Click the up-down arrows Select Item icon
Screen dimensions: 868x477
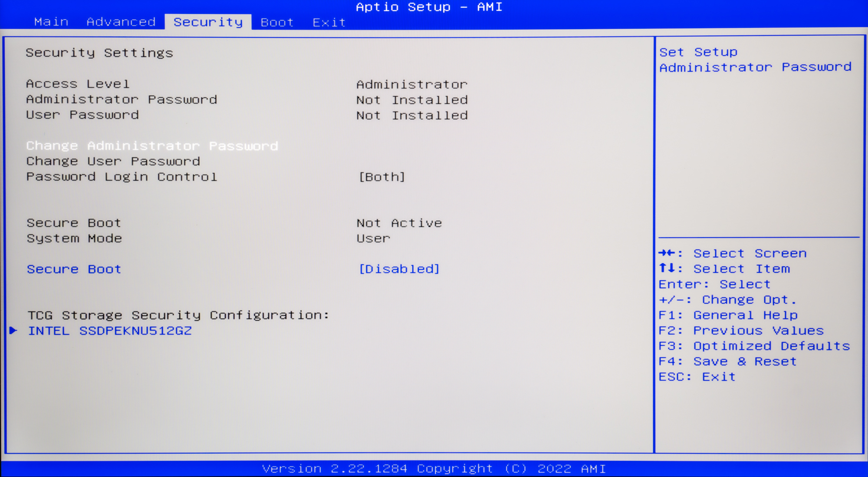[x=667, y=268]
